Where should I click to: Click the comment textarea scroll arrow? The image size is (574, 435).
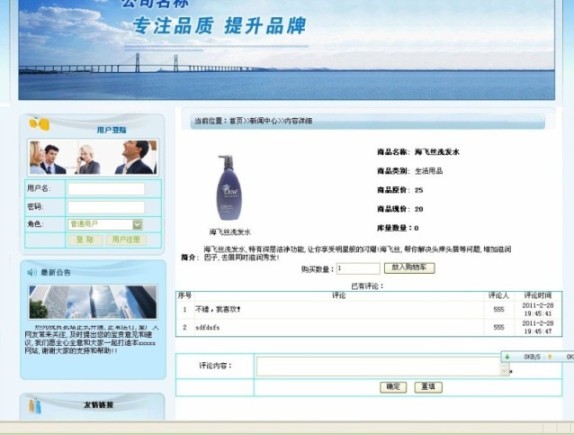point(505,371)
